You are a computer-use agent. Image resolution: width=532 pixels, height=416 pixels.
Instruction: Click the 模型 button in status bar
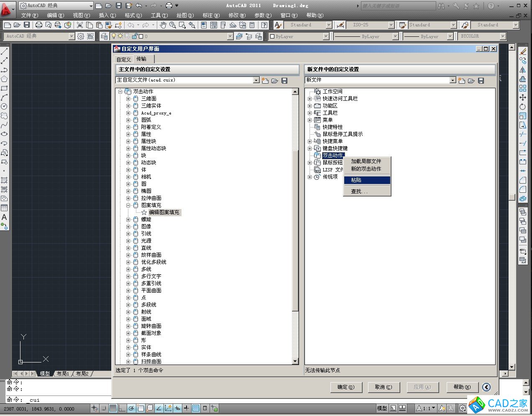[382, 408]
